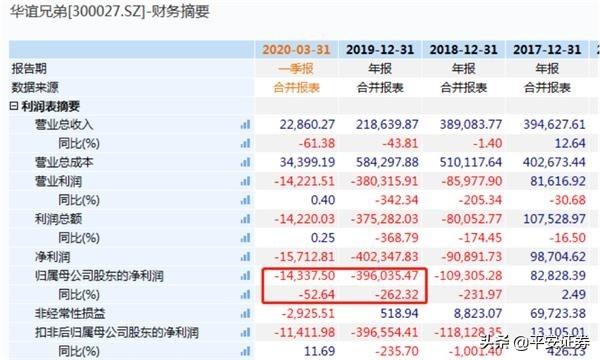Open chart icon for 非经常性损益 row
600x360 pixels.
[x=245, y=313]
